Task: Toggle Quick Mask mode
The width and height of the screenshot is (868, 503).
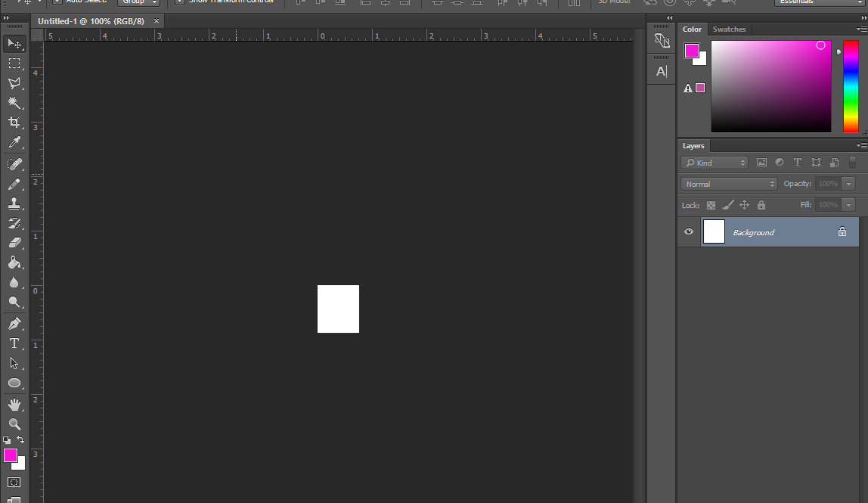Action: pyautogui.click(x=14, y=482)
